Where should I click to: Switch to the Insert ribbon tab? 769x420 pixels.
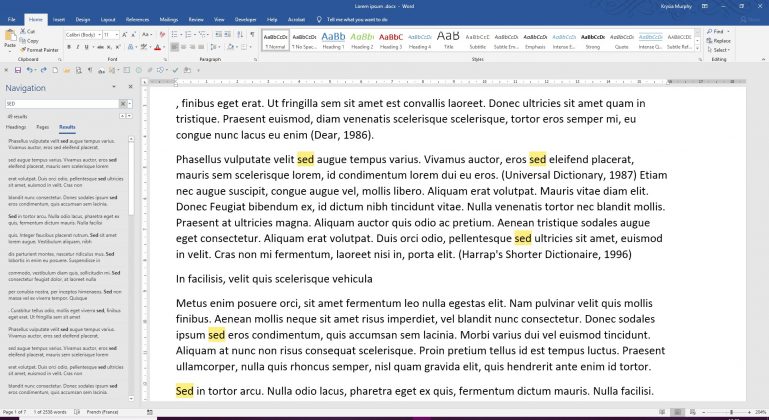click(59, 20)
